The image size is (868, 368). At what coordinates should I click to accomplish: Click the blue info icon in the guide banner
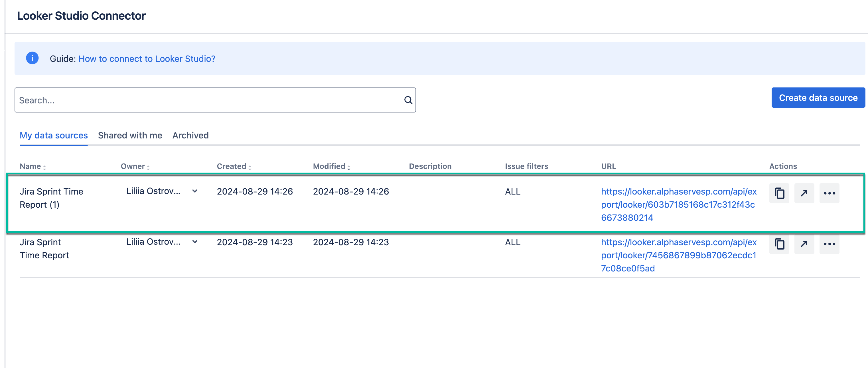32,58
